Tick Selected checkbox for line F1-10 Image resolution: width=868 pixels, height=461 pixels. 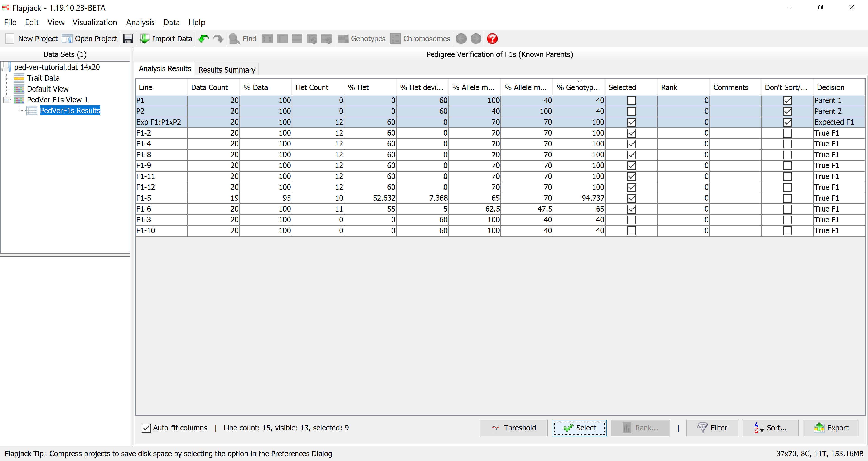click(632, 230)
